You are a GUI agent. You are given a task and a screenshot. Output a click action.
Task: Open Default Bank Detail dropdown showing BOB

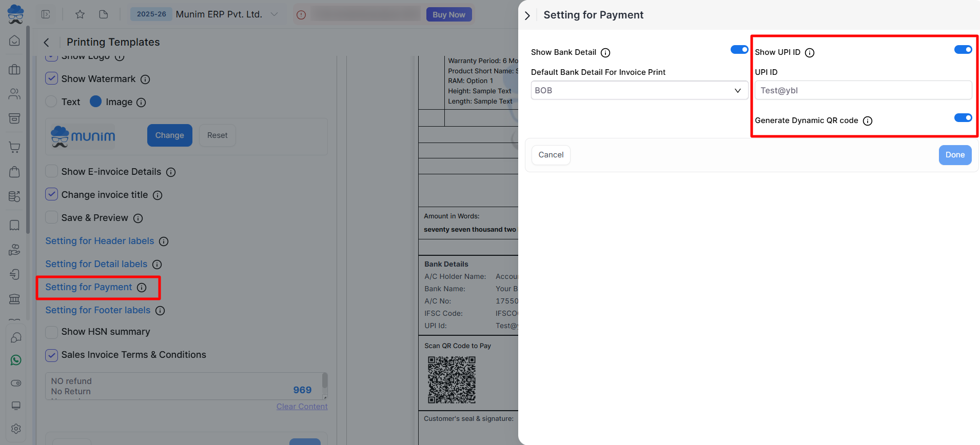(639, 91)
